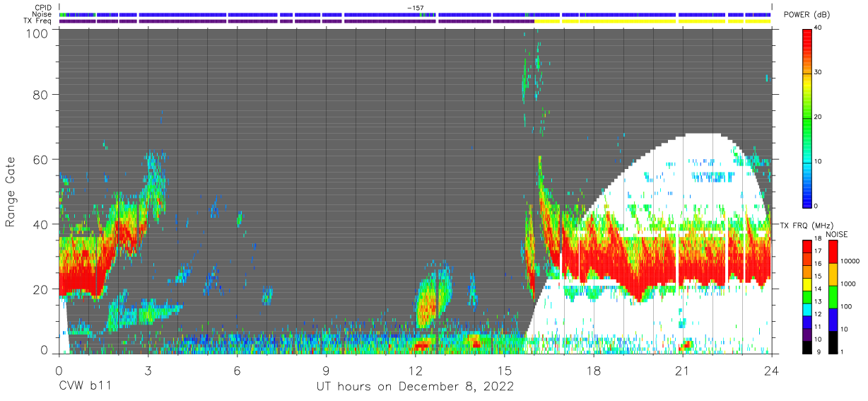868x401 pixels.
Task: Click the 40 value on POWER scale
Action: 819,29
